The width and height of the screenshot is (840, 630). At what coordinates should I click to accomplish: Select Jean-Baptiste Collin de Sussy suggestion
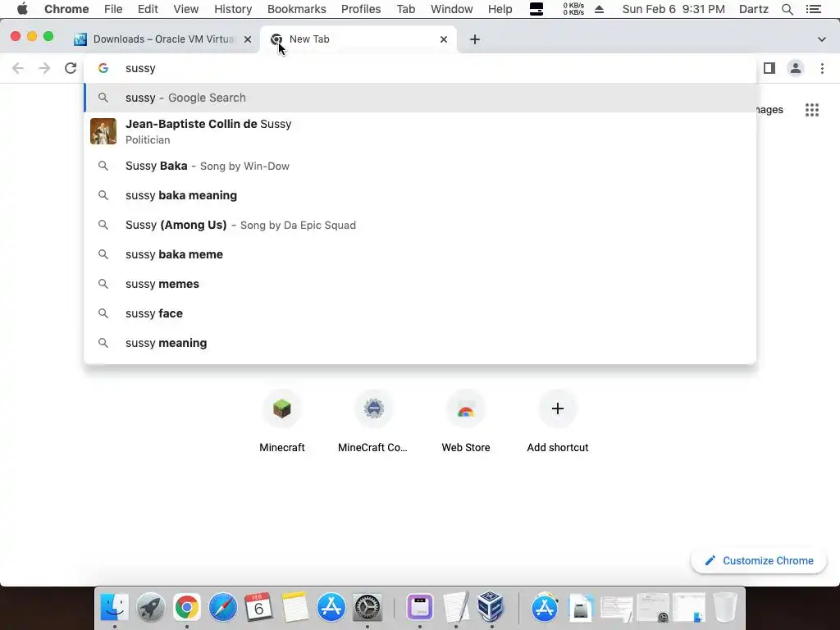click(x=420, y=131)
